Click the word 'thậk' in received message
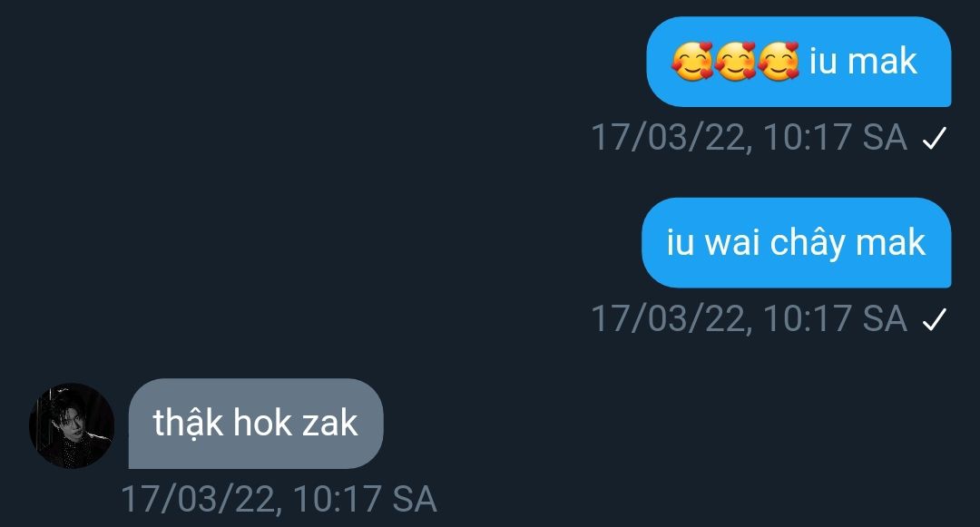Image resolution: width=980 pixels, height=527 pixels. tap(188, 424)
